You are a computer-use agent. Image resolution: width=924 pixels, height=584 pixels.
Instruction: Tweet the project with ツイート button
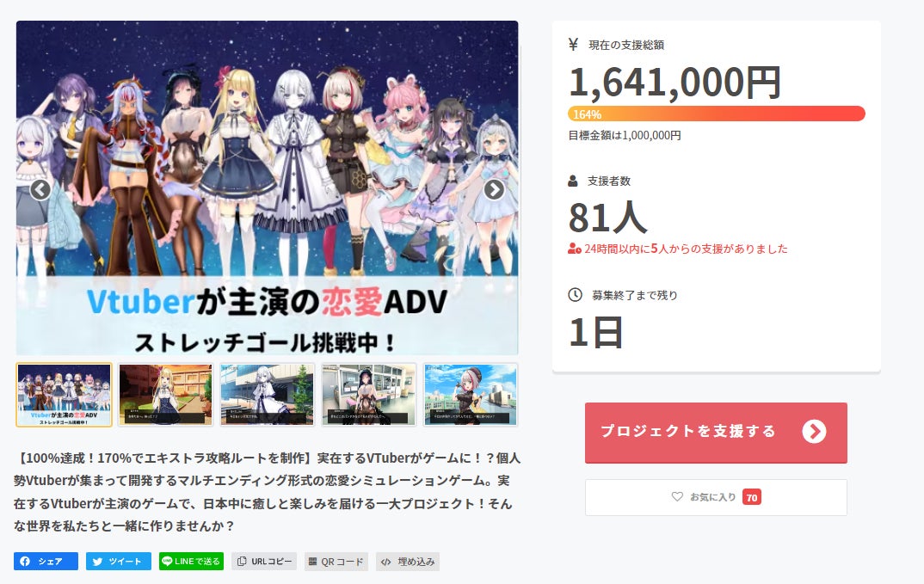pos(119,561)
